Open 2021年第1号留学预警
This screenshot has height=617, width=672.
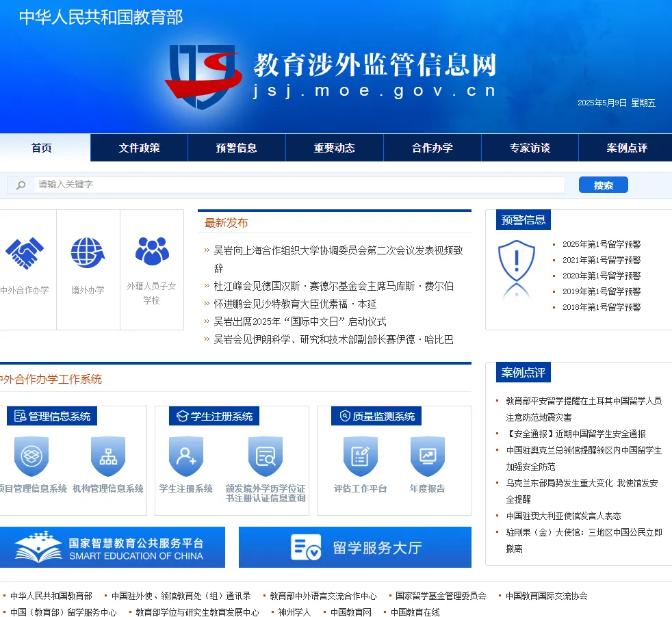(x=602, y=260)
